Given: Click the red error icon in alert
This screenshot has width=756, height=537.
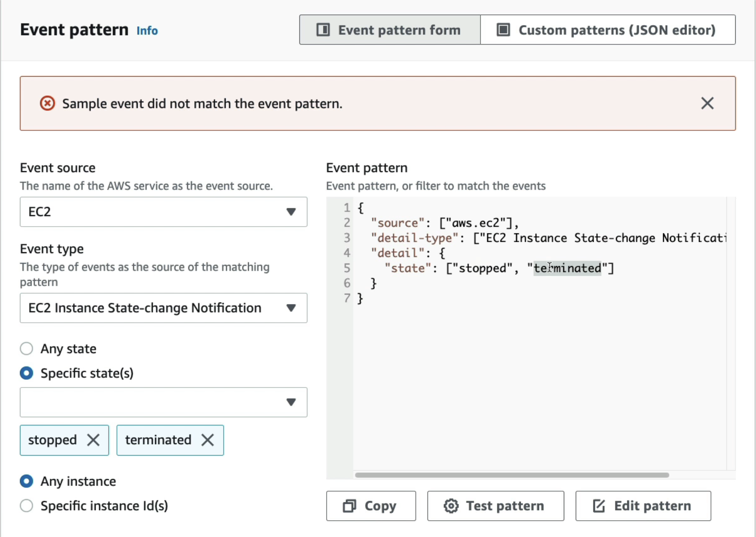Looking at the screenshot, I should click(x=47, y=103).
